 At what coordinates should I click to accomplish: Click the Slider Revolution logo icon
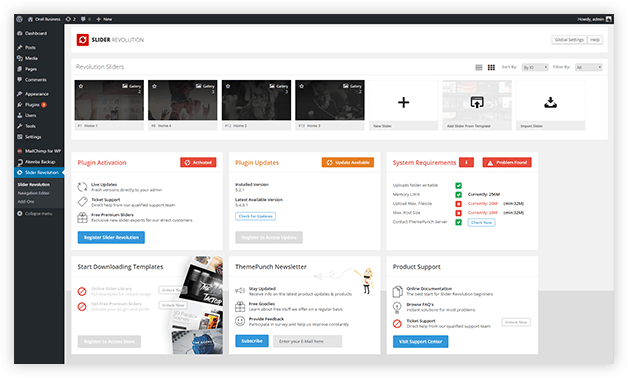pyautogui.click(x=83, y=40)
